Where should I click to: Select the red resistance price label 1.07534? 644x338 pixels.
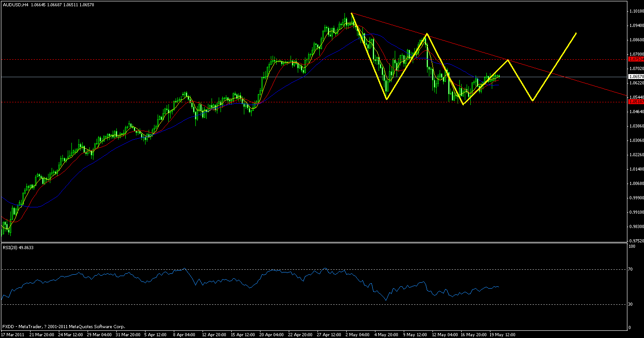(x=635, y=58)
